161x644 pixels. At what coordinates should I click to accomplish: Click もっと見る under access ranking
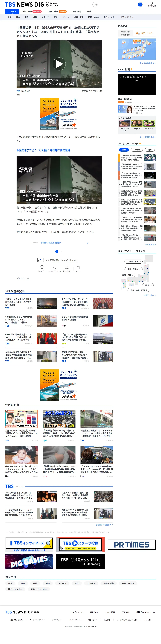point(150,245)
